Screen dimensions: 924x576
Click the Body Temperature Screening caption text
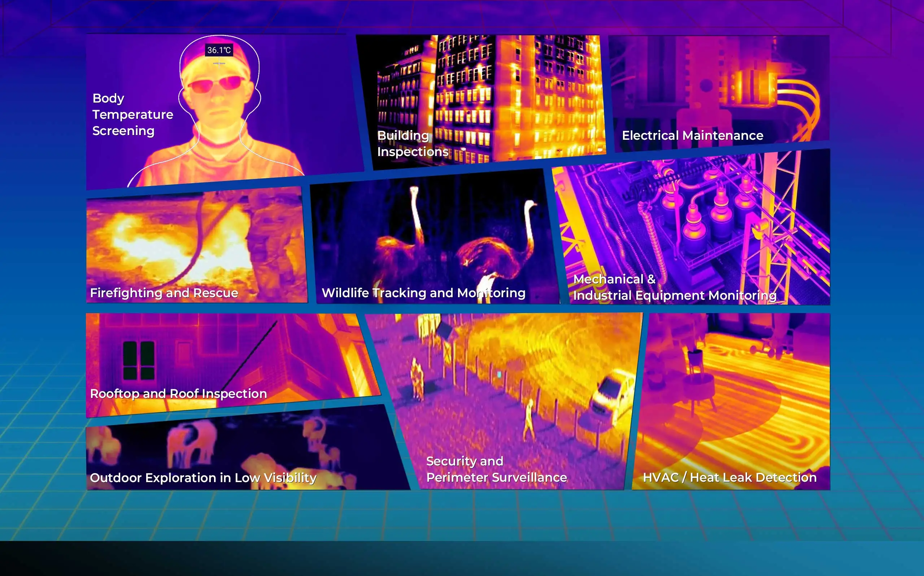point(132,114)
